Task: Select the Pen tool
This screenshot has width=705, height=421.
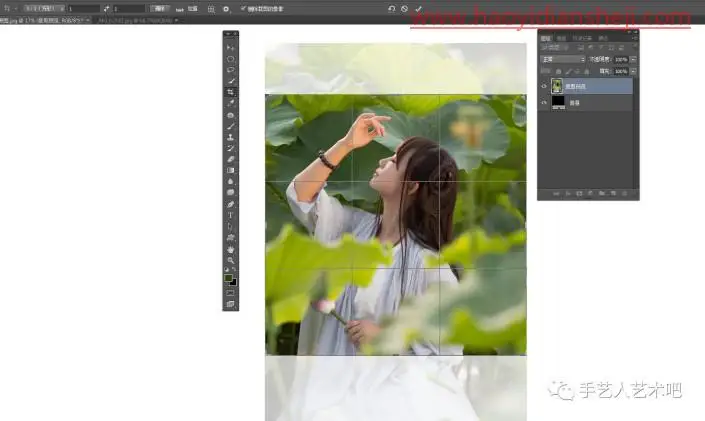Action: pos(231,204)
